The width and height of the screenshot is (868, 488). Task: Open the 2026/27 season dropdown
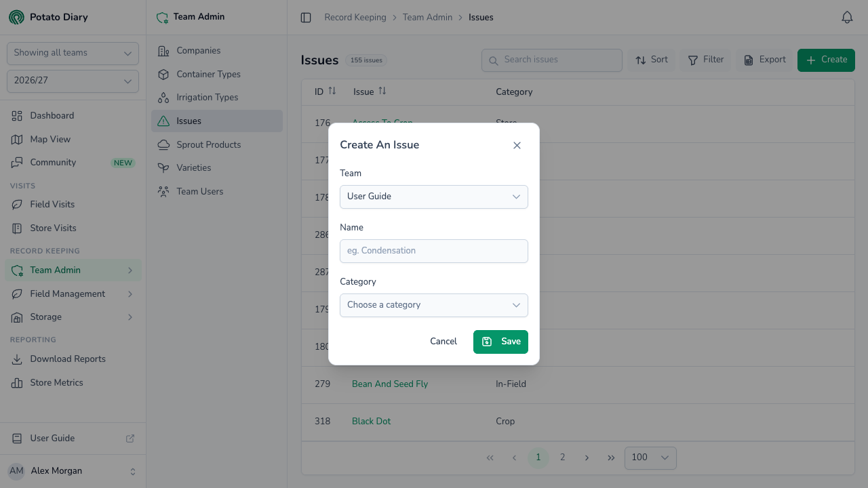[73, 81]
